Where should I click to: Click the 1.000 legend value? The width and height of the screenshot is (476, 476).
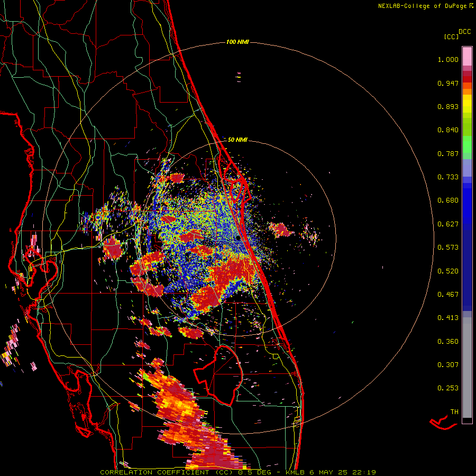tap(448, 59)
